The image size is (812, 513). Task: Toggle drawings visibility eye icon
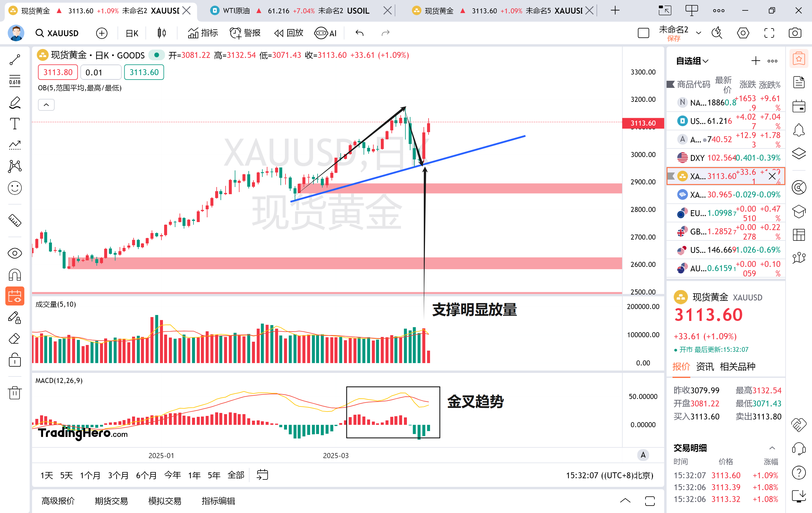click(x=15, y=253)
